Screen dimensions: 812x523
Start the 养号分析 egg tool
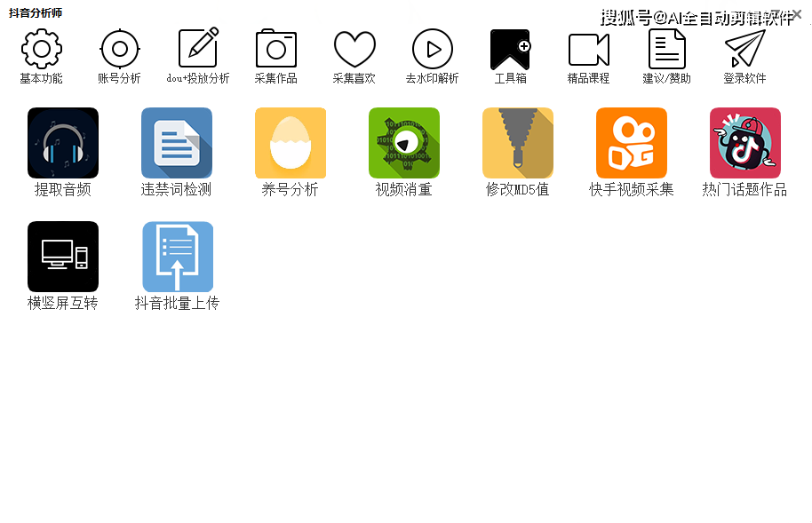coord(291,152)
